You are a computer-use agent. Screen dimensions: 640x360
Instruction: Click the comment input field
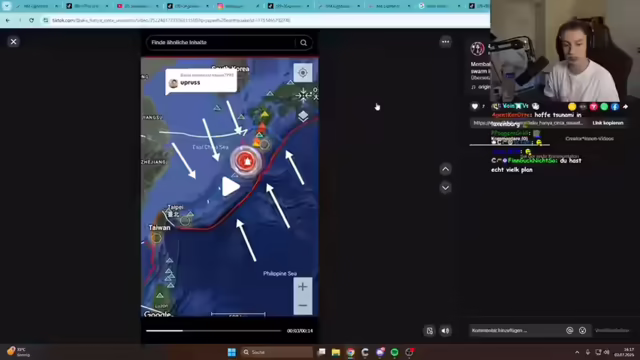[517, 331]
